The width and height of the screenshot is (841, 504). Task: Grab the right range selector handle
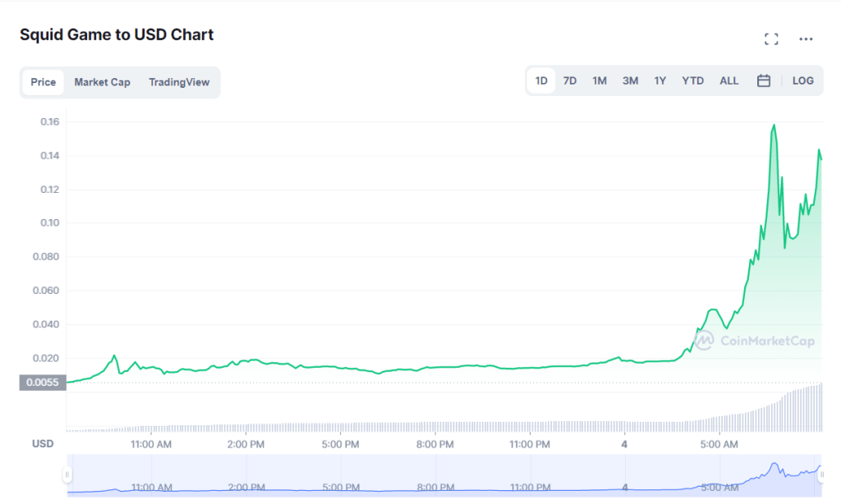tap(821, 474)
